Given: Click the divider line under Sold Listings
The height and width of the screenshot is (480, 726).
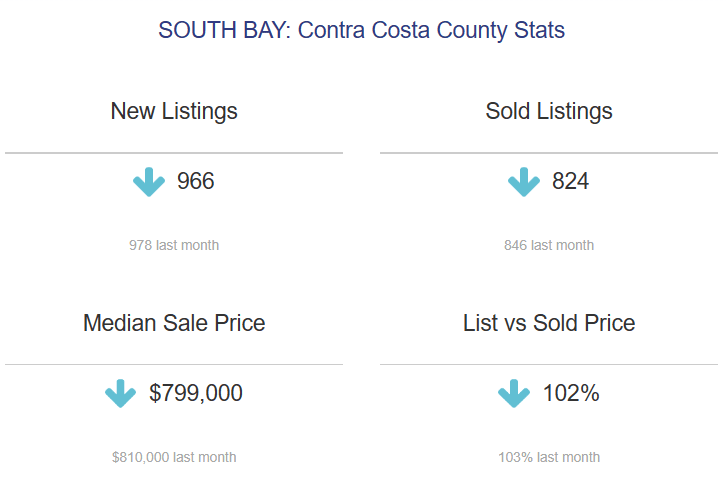Looking at the screenshot, I should (549, 153).
